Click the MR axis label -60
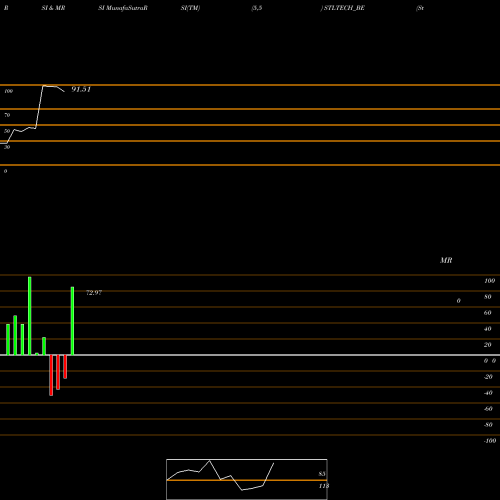Viewport: 500px width, 500px height. click(x=488, y=409)
